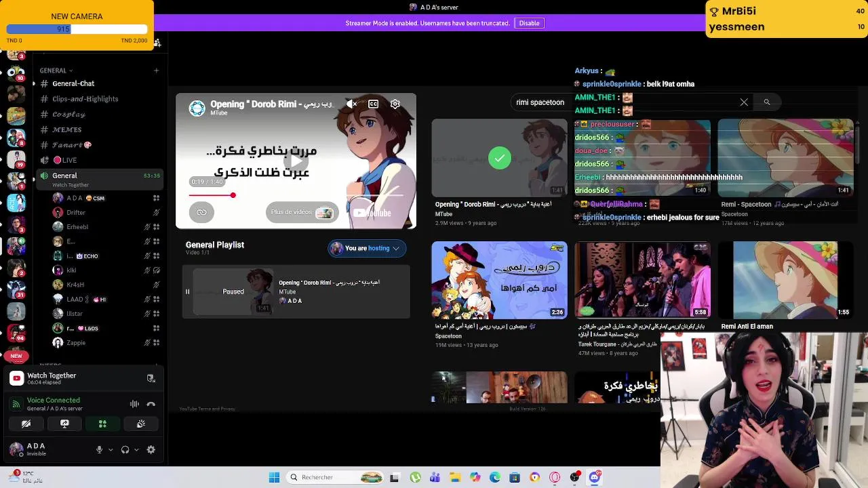Click the pause icon on the playlist item
This screenshot has width=868, height=488.
[x=187, y=292]
